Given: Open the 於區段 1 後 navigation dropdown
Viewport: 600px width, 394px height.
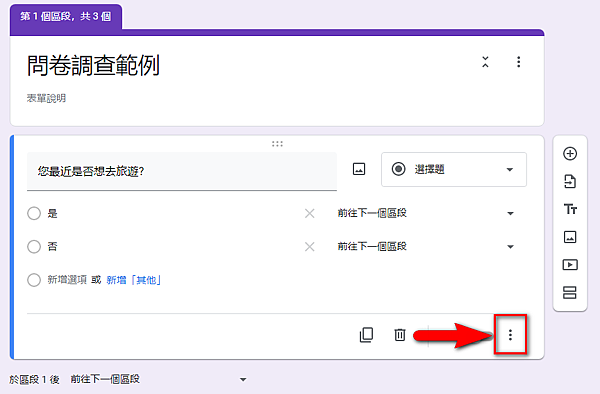Looking at the screenshot, I should [x=158, y=379].
